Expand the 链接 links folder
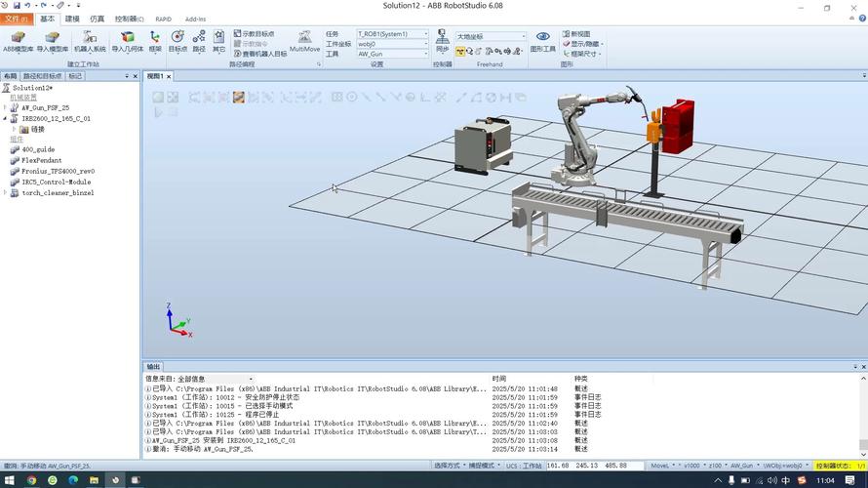The height and width of the screenshot is (488, 868). click(x=15, y=129)
